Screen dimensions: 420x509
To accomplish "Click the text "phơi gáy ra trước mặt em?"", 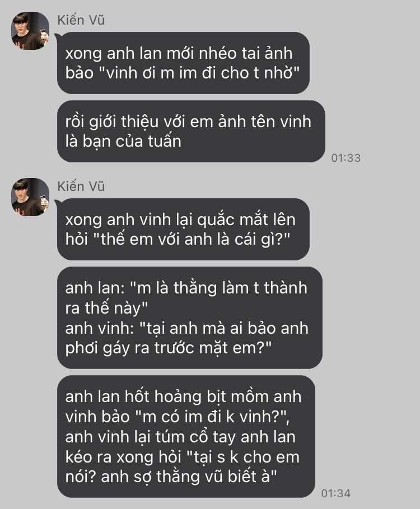I will (x=168, y=348).
